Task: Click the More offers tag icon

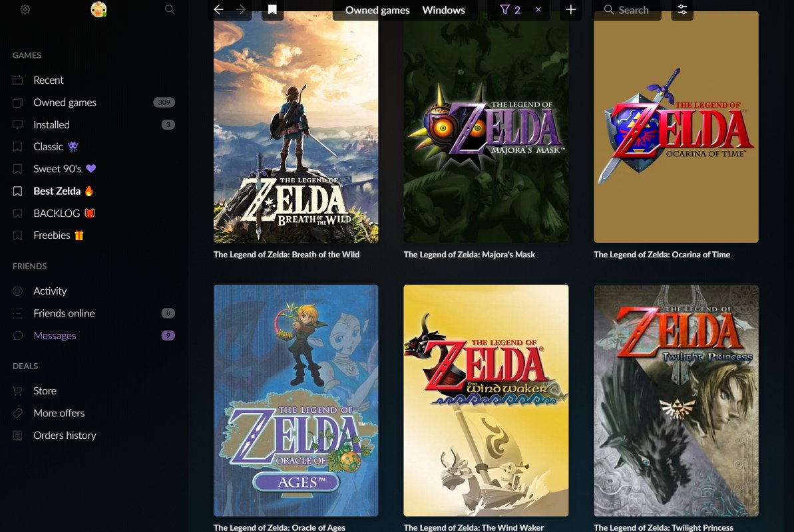Action: coord(18,413)
